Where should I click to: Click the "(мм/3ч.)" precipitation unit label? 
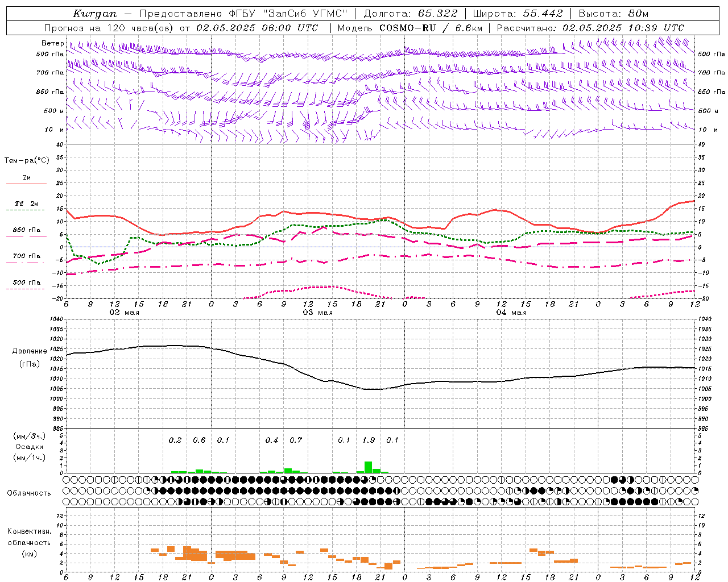pos(30,436)
